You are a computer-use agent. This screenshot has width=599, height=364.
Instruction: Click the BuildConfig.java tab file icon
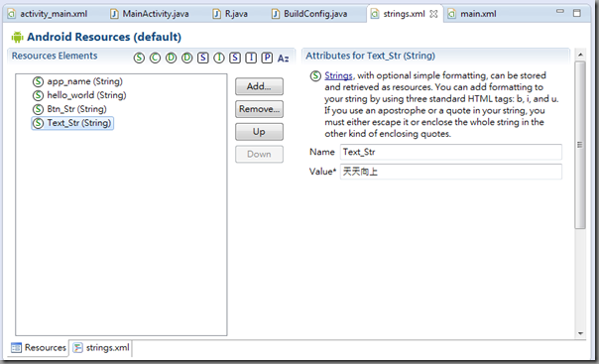click(x=276, y=14)
